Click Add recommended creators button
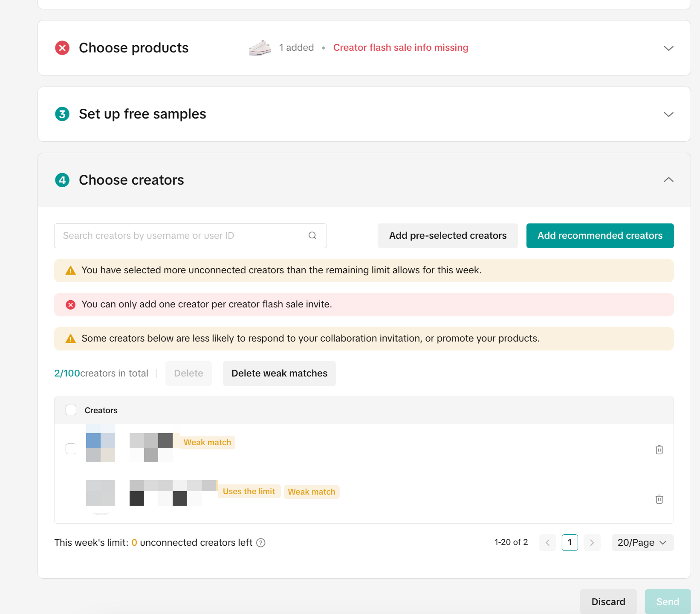The width and height of the screenshot is (700, 614). [x=600, y=236]
